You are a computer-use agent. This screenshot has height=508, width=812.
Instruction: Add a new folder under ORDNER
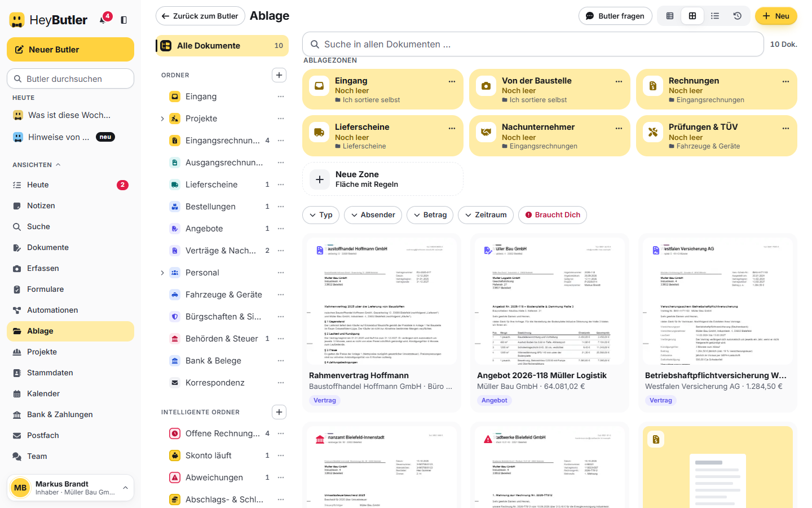[279, 75]
